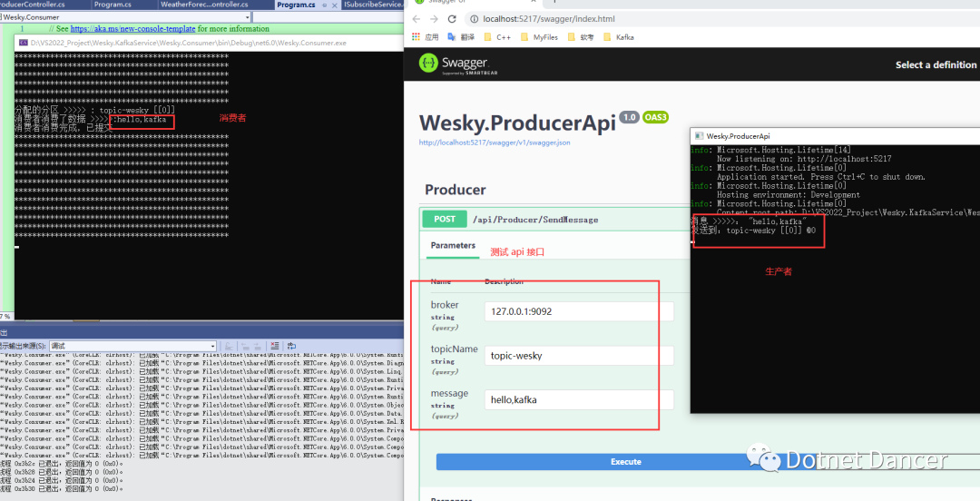Click the '分配的分区 >>>>> : topic-wesky [[0]]' line
The height and width of the screenshot is (501, 980).
point(95,110)
